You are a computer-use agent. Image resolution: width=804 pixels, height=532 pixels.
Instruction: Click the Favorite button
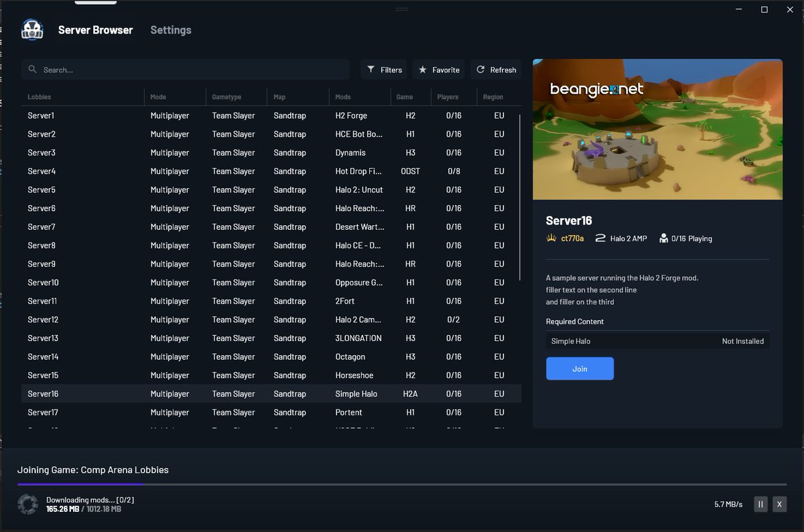click(439, 70)
